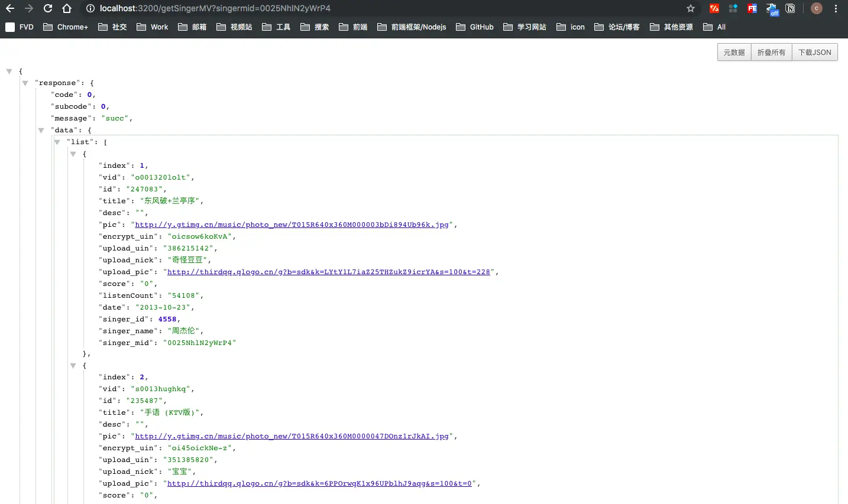Select the upload_nick value "宝宝"
Viewport: 848px width, 504px height.
(x=179, y=472)
